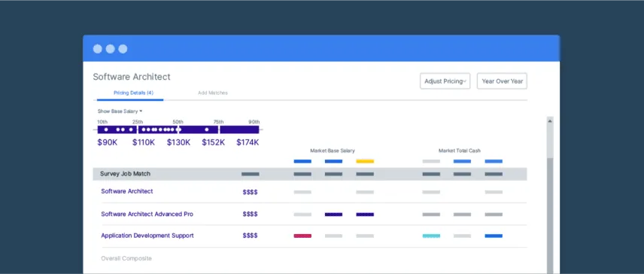This screenshot has width=644, height=274.
Task: Expand the Show Base Salary dropdown
Action: click(120, 111)
